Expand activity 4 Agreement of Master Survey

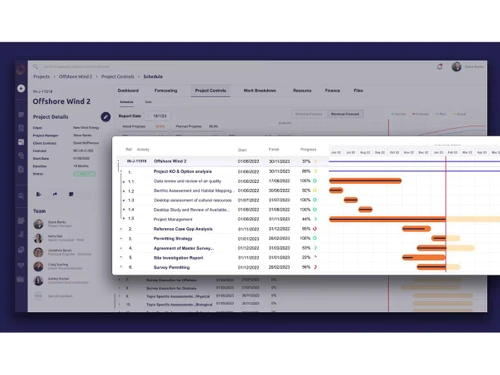click(x=121, y=248)
